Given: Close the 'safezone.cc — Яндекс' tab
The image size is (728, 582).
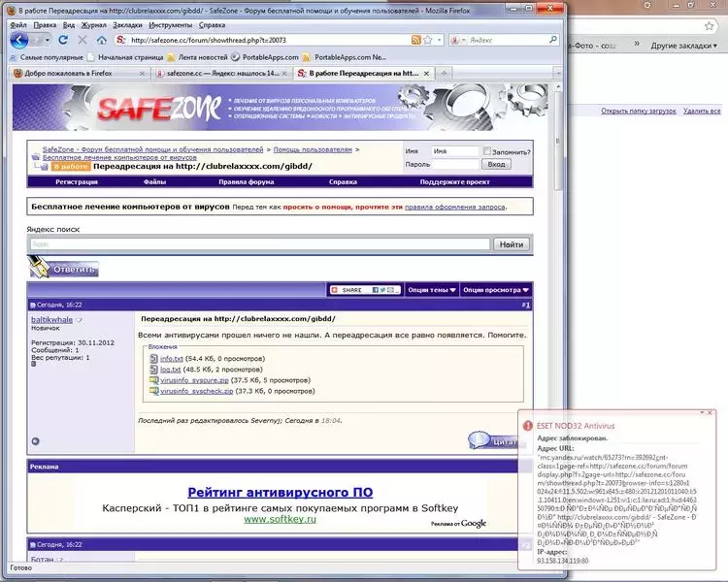Looking at the screenshot, I should (284, 74).
